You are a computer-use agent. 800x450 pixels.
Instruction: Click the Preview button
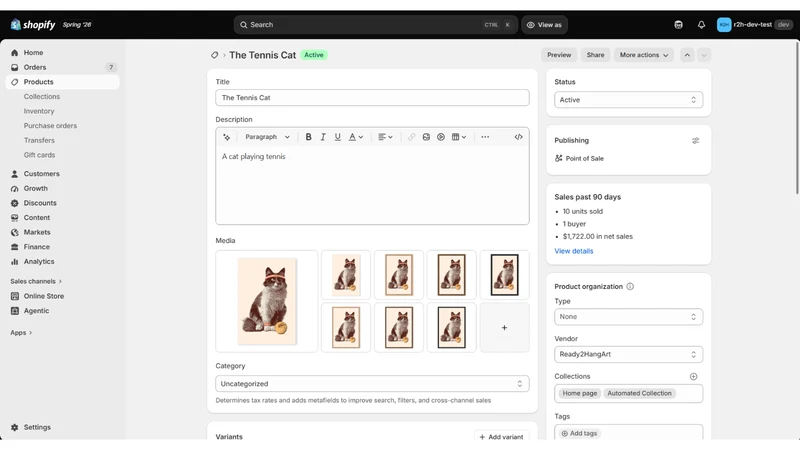pos(559,55)
